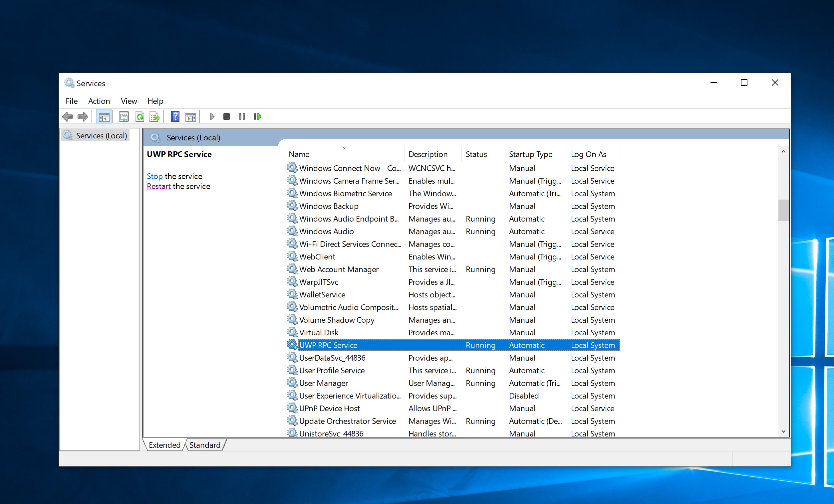The image size is (834, 504).
Task: Select the Update Orchestrator Service row
Action: (453, 421)
